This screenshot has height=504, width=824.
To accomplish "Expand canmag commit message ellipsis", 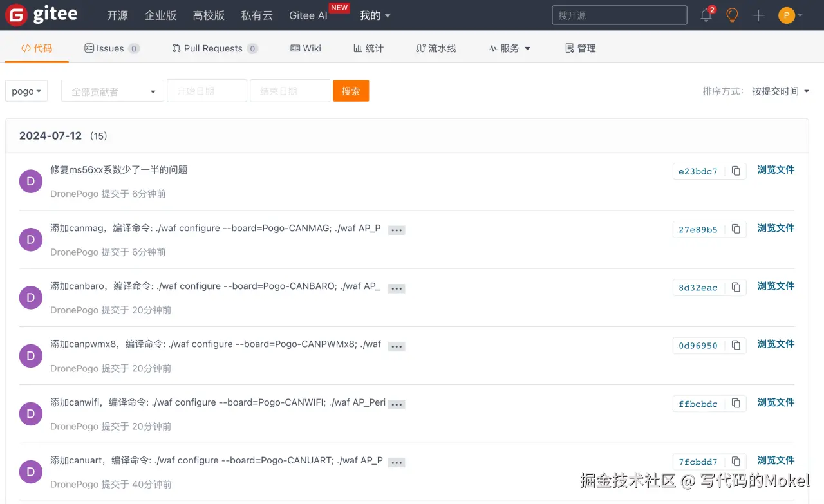I will point(397,230).
